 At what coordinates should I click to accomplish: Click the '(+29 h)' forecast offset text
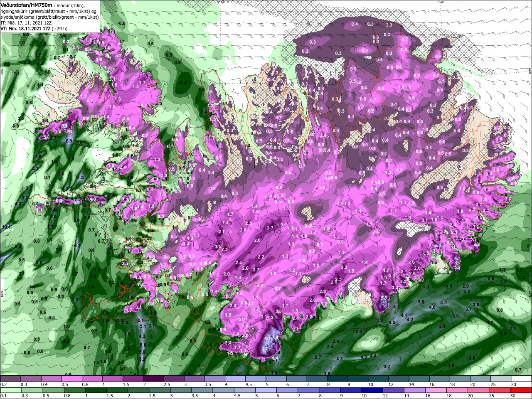coord(60,29)
